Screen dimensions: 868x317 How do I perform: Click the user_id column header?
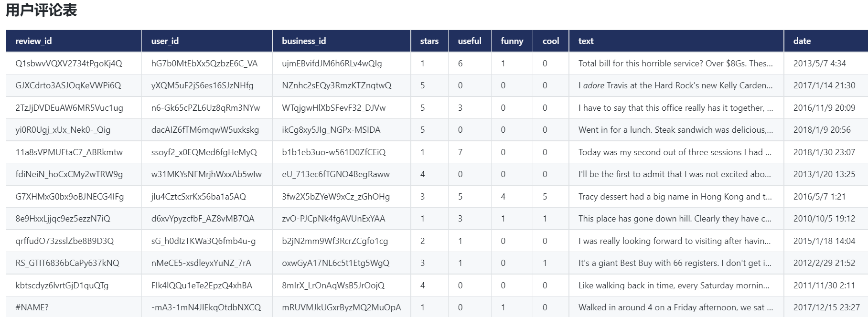click(x=165, y=41)
